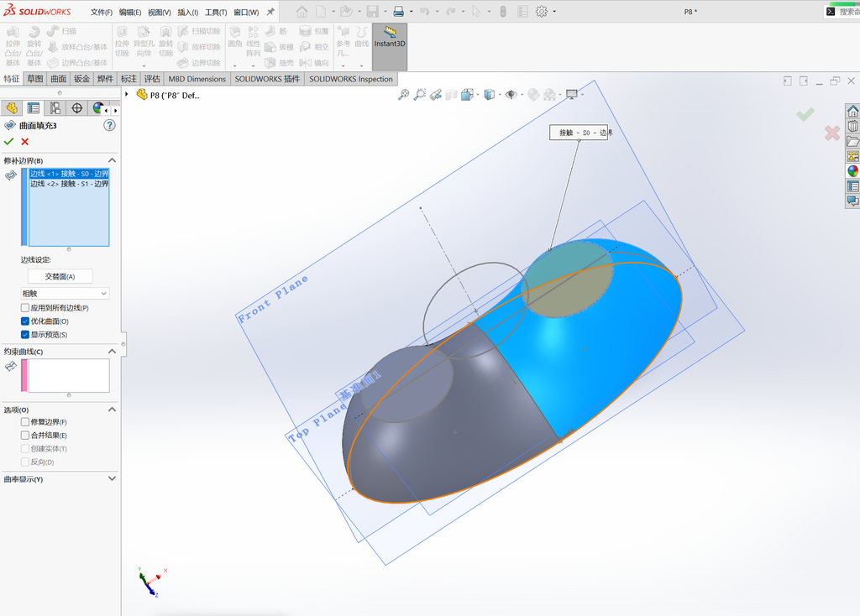Open the 相触 curvature control dropdown
This screenshot has height=616, width=860.
tap(65, 294)
